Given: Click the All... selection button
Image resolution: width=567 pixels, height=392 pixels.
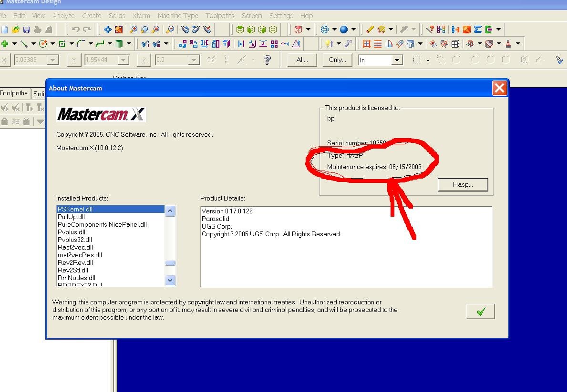Looking at the screenshot, I should coord(302,60).
